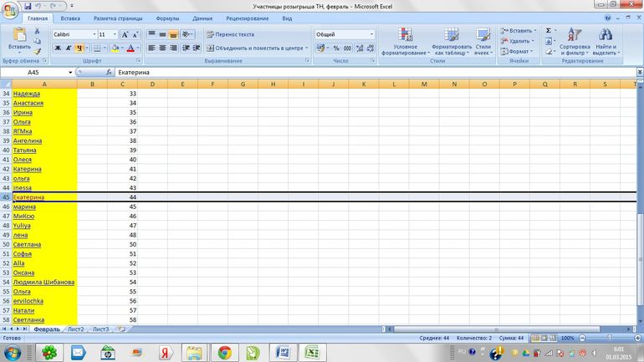Click the insert function fx icon
This screenshot has height=362, width=644.
click(110, 73)
